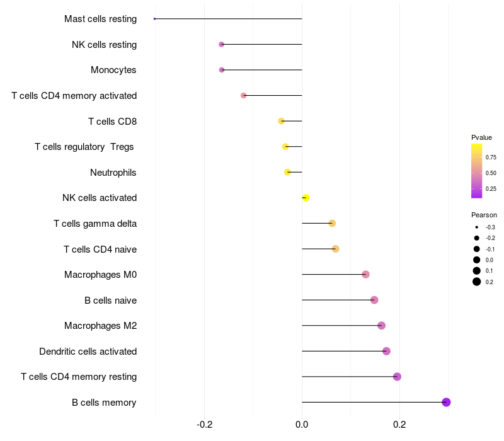This screenshot has height=441, width=504.
Task: Click the NK cells activated yellow point
Action: (x=306, y=198)
